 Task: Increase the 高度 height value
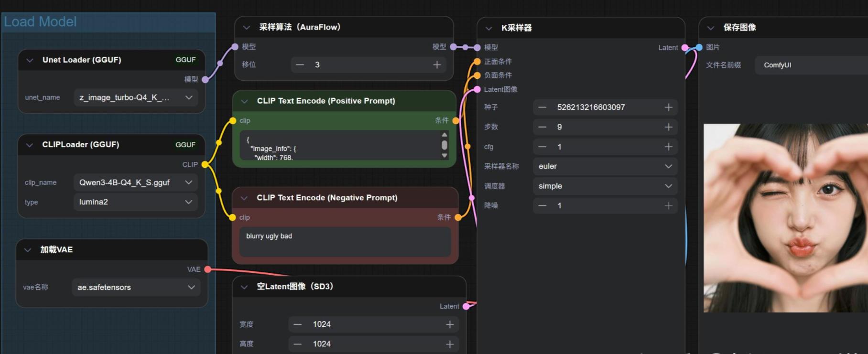point(450,344)
